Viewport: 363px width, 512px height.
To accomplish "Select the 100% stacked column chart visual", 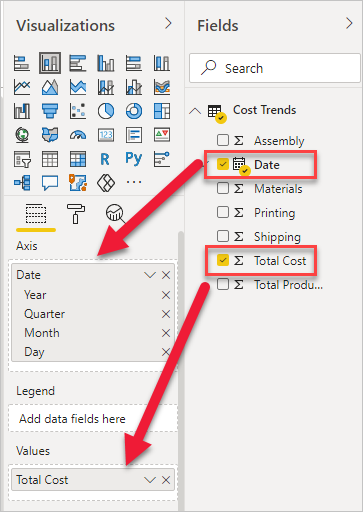I will point(162,63).
